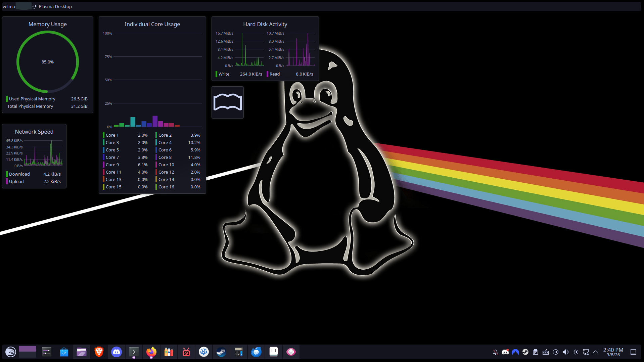This screenshot has height=362, width=644.
Task: Click the Individual Core Usage title
Action: point(152,24)
